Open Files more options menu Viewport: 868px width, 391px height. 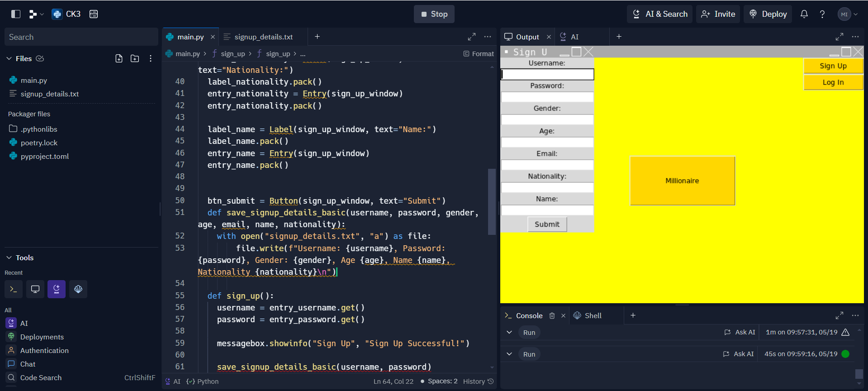(151, 58)
